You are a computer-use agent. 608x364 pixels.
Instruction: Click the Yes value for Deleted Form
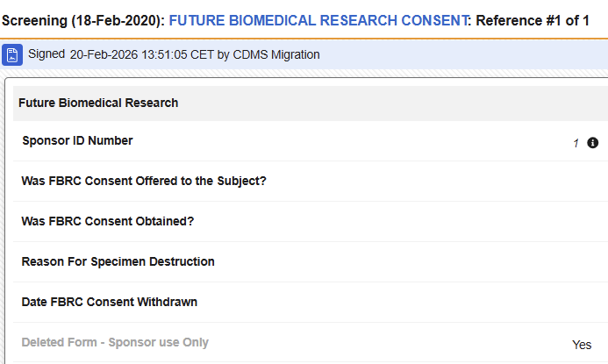(582, 345)
